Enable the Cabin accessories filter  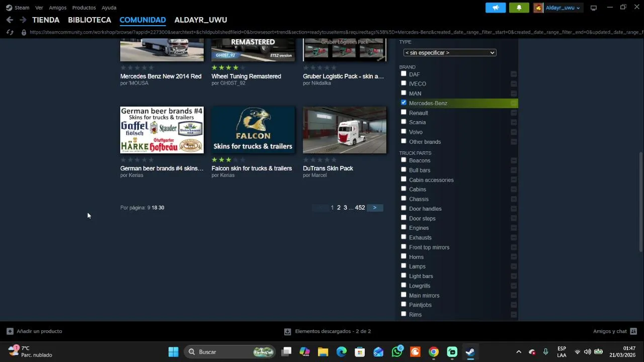(x=404, y=179)
